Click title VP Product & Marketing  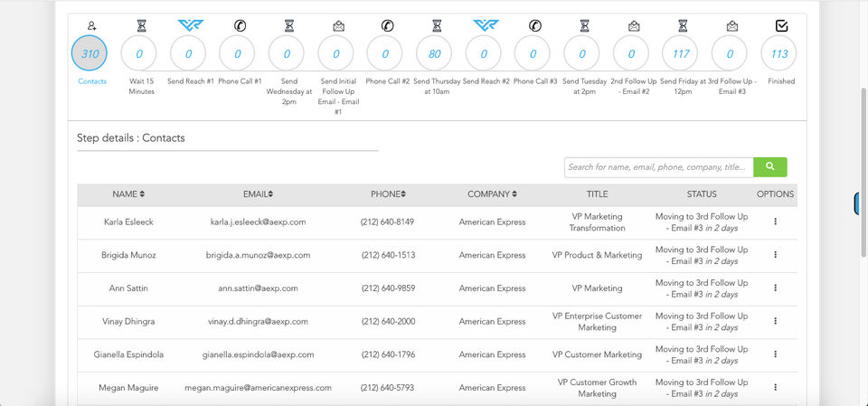click(x=597, y=255)
